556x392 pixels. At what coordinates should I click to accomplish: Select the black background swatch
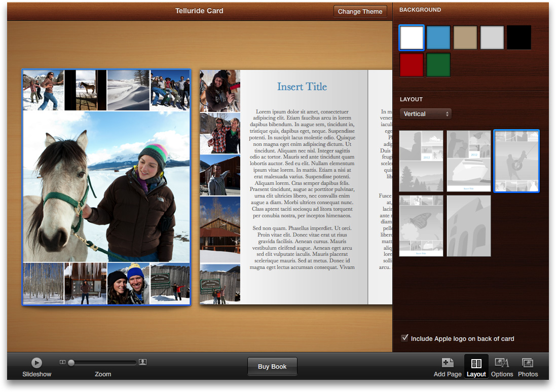[519, 38]
